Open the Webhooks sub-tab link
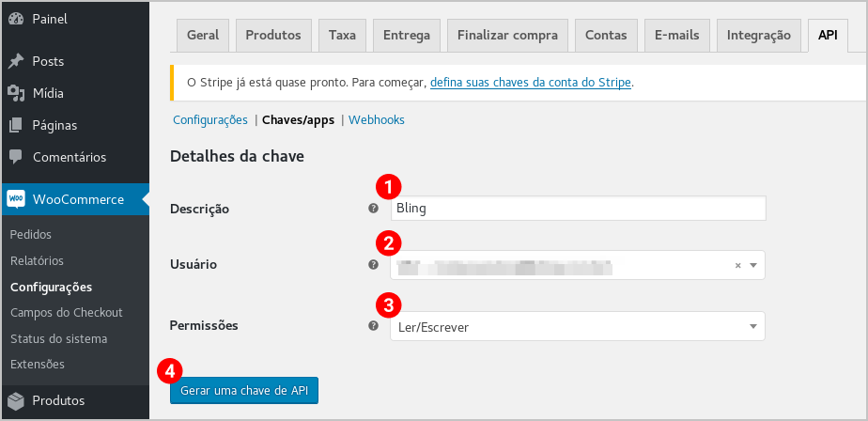Screen dimensions: 868x421 [377, 119]
